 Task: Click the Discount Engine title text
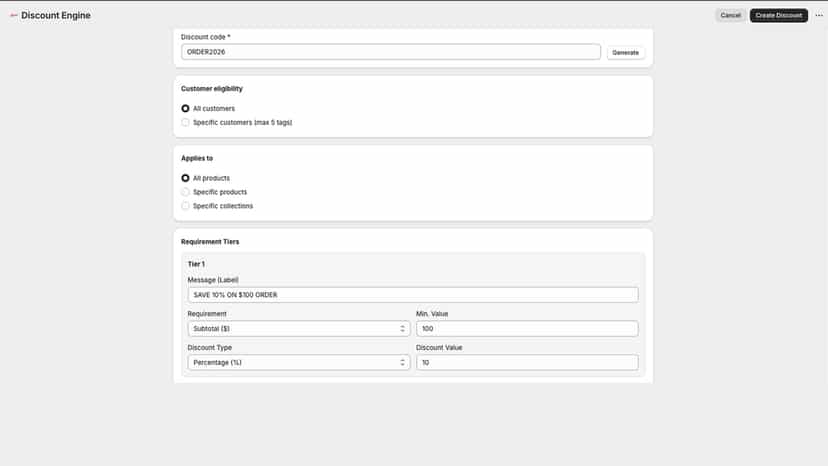[56, 15]
